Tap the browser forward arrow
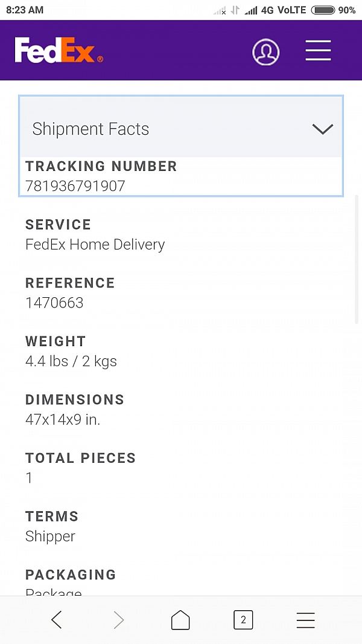Viewport: 362px width, 644px height. (x=119, y=620)
